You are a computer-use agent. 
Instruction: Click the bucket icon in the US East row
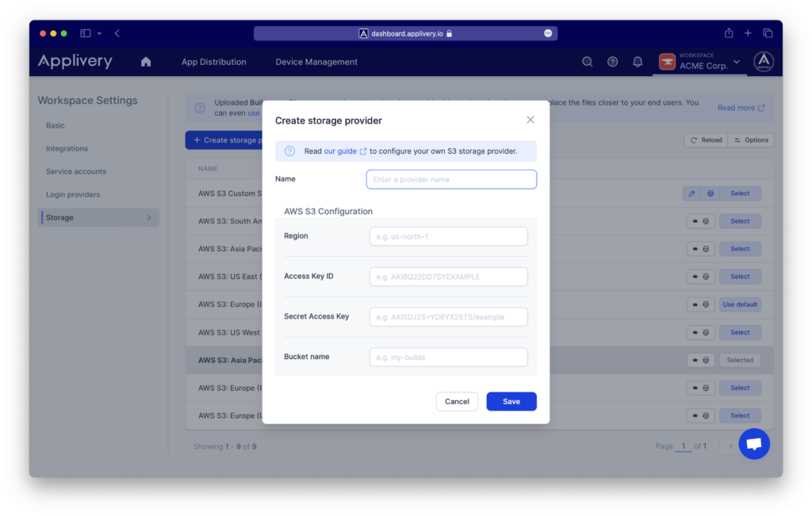pyautogui.click(x=706, y=277)
